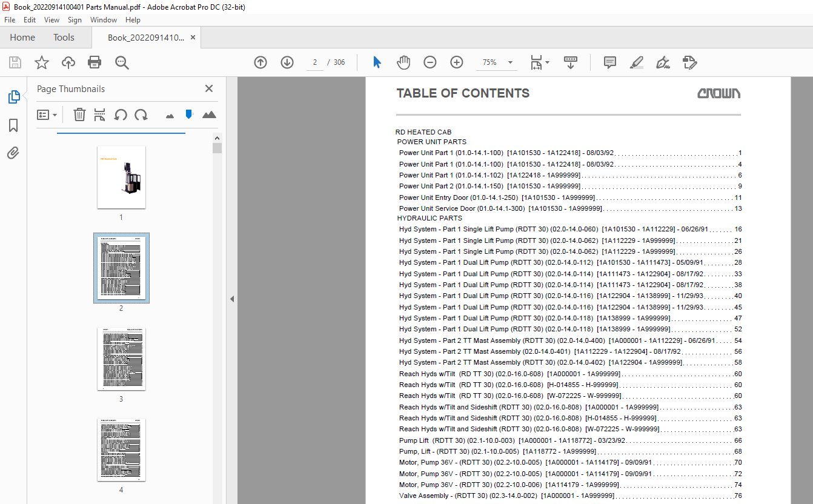Rotate pages clockwise

[141, 114]
